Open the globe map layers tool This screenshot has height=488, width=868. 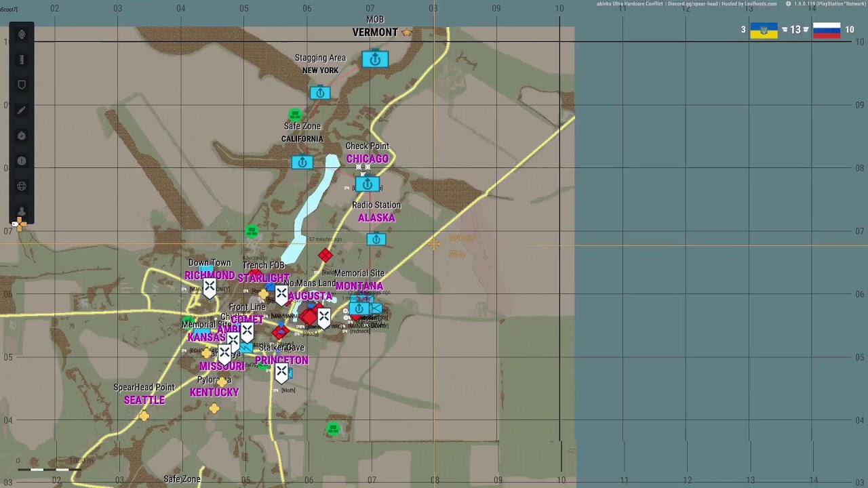click(x=22, y=186)
